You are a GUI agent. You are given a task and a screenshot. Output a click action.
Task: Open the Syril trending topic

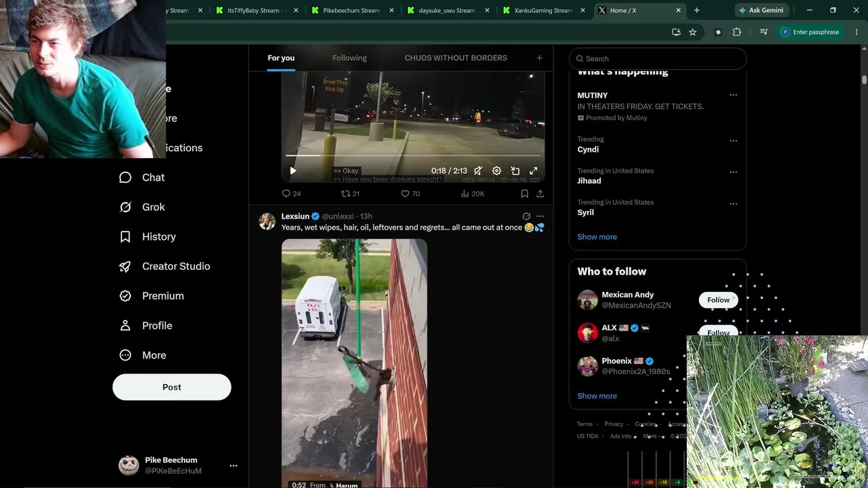(x=585, y=212)
